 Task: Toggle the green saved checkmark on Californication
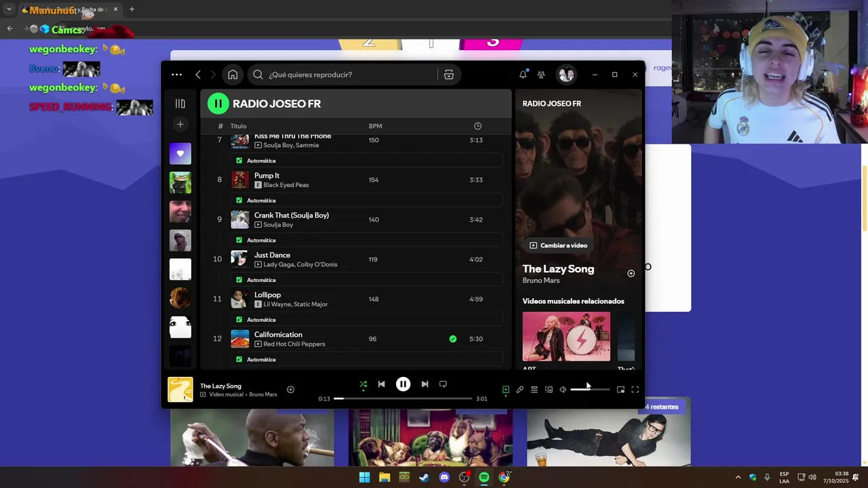click(x=453, y=339)
